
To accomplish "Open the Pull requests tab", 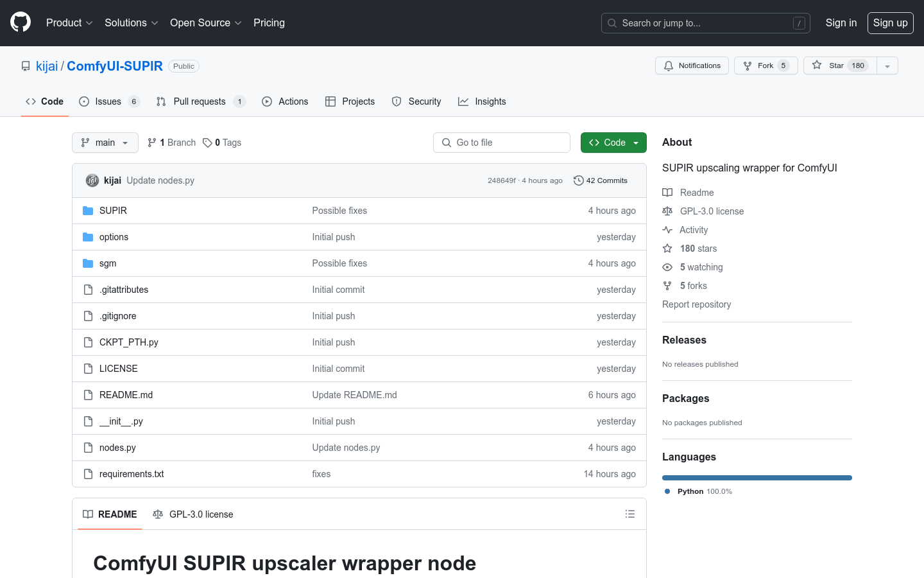I will coord(201,101).
